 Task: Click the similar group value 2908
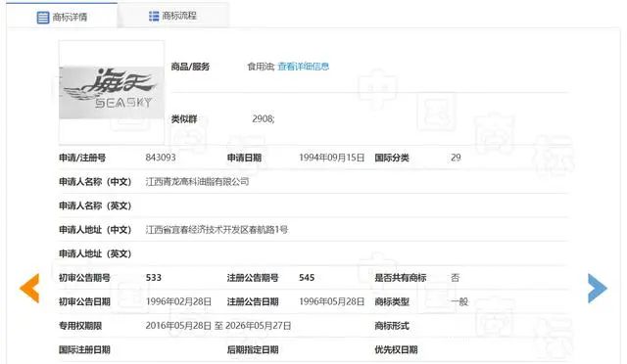(x=264, y=118)
